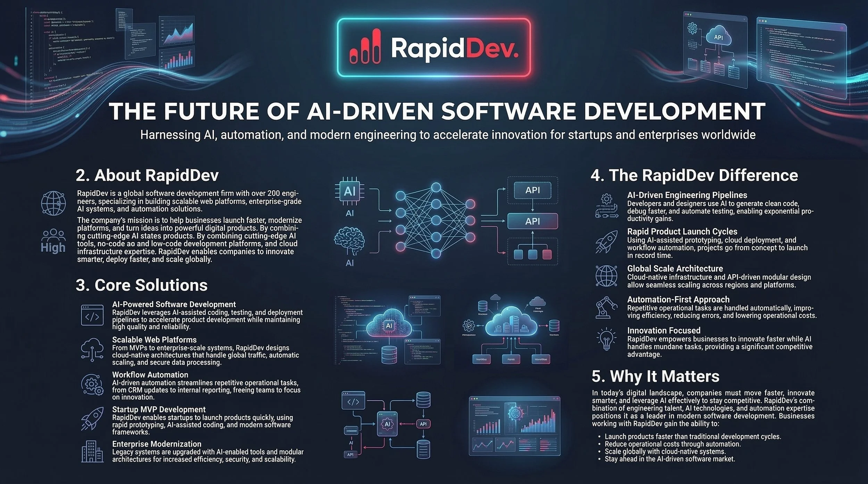Select the rocket icon for Startup MVP Development
The image size is (868, 484).
[92, 419]
